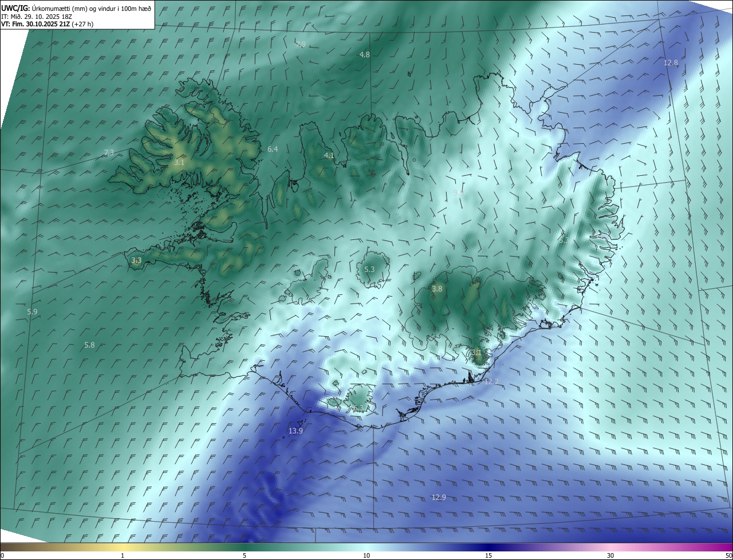
Task: Click the 5 tick on the color scale
Action: (x=245, y=556)
